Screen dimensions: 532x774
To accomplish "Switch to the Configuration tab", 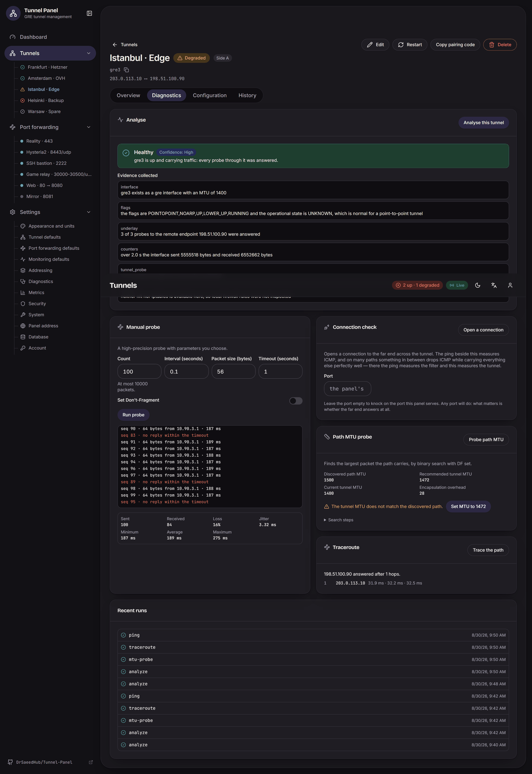I will pyautogui.click(x=210, y=95).
